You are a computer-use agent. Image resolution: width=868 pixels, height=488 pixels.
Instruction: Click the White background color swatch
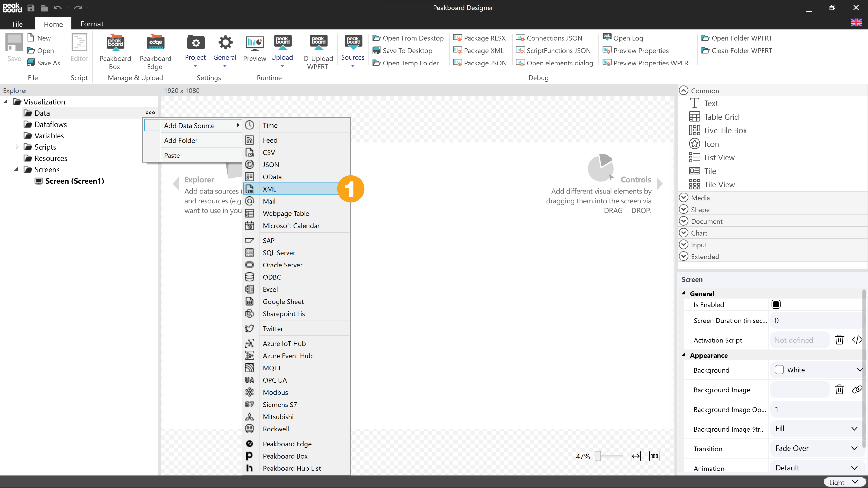tap(779, 370)
